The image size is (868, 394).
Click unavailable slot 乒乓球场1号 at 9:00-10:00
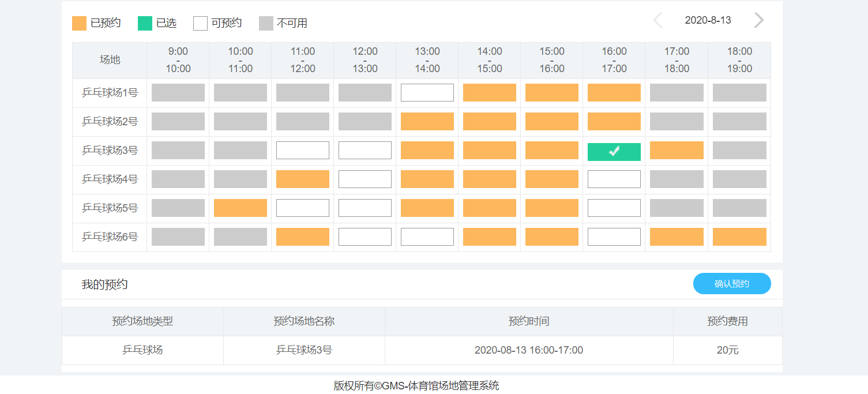tap(178, 93)
